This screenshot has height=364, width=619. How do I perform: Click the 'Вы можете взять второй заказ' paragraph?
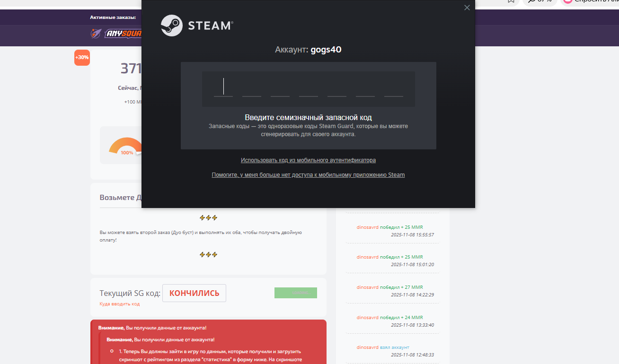point(201,236)
